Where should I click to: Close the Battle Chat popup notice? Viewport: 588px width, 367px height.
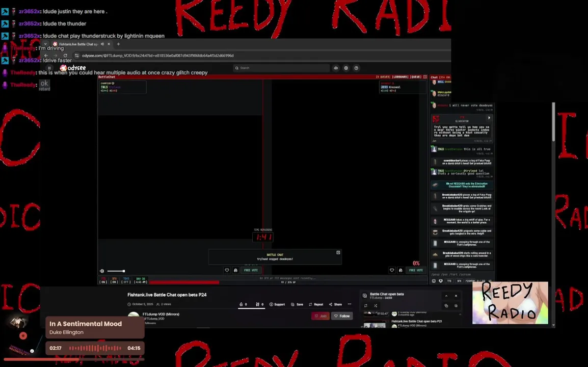click(338, 252)
